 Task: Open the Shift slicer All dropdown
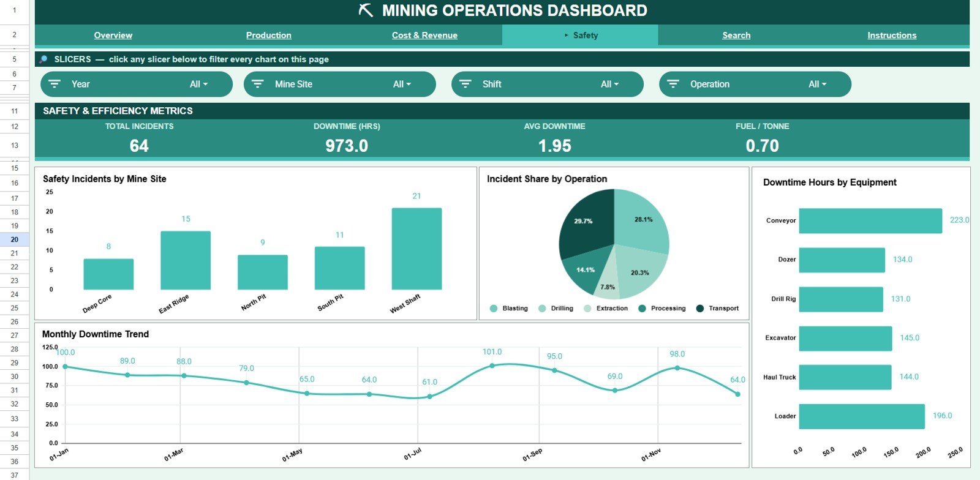(610, 84)
